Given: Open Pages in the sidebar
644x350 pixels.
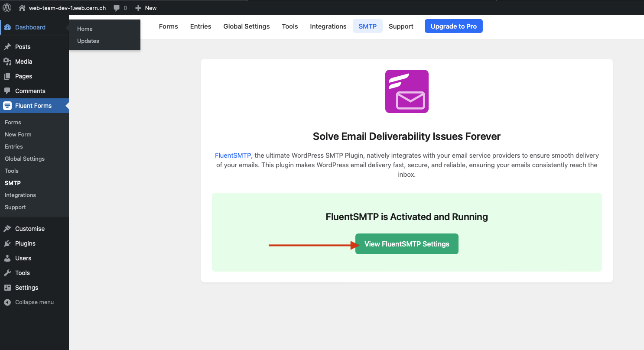Looking at the screenshot, I should pos(34,76).
